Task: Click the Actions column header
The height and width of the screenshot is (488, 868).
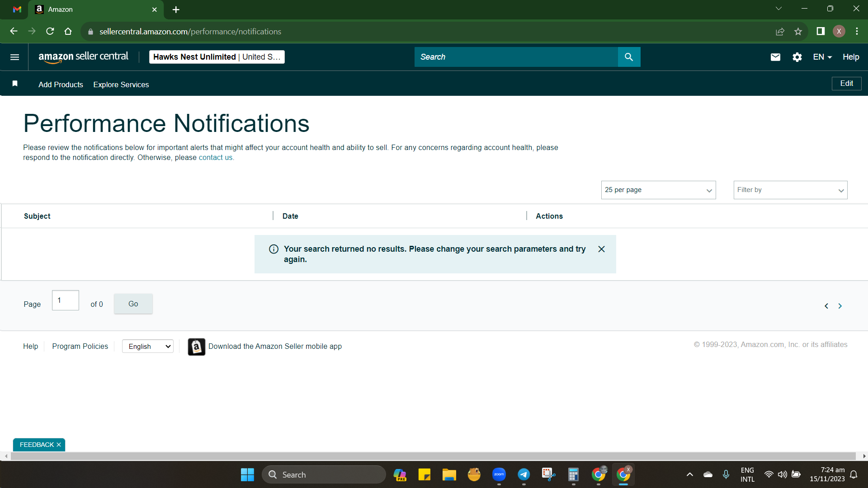Action: point(549,216)
